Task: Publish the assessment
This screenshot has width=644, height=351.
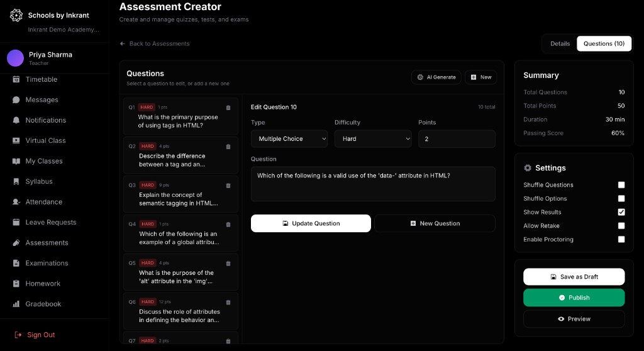Action: pyautogui.click(x=574, y=298)
